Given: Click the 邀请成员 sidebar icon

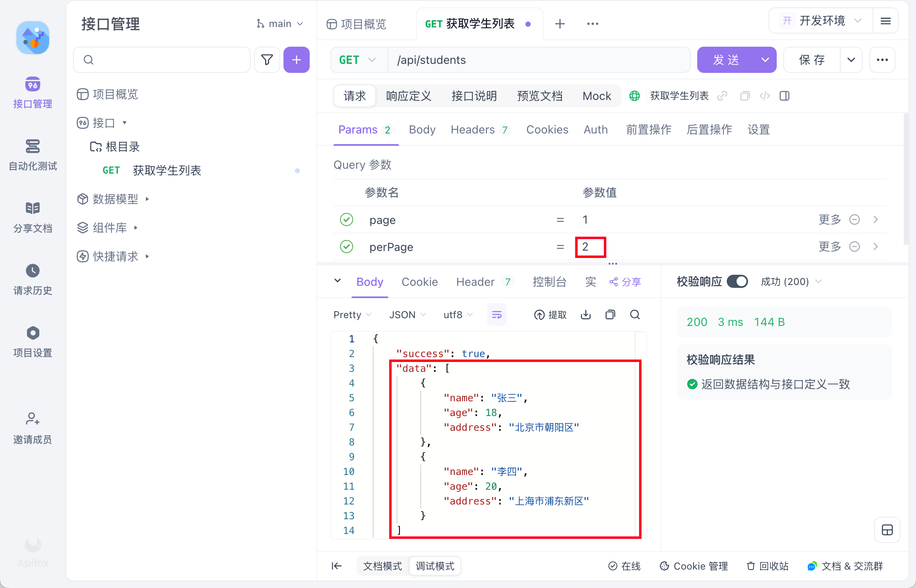Looking at the screenshot, I should [32, 428].
